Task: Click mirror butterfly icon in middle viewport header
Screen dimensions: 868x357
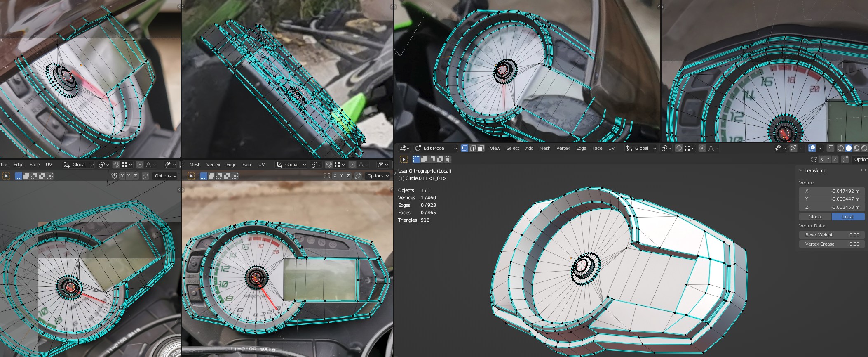Action: 327,176
